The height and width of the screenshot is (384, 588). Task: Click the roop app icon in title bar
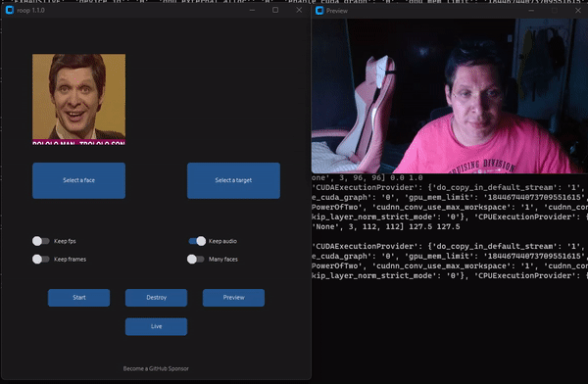pos(10,10)
